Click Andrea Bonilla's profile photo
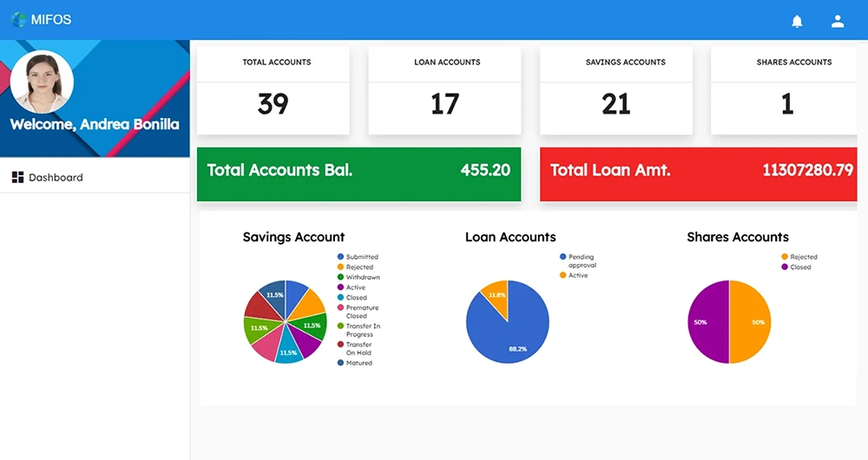This screenshot has width=868, height=460. (42, 82)
